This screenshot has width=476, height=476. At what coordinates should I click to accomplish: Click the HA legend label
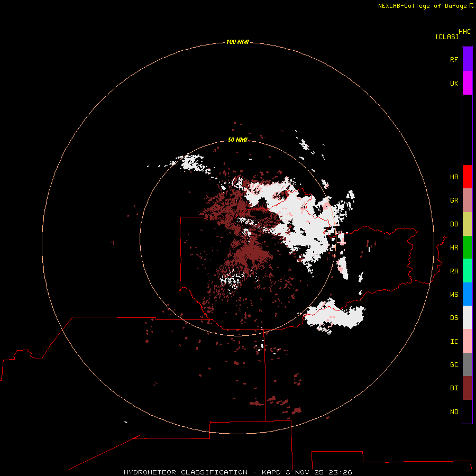point(454,177)
